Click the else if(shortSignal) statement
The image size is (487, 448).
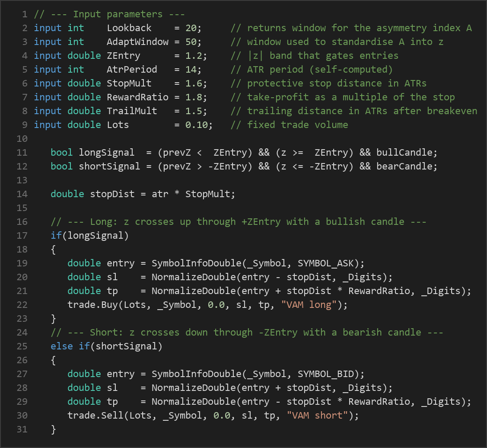[107, 346]
